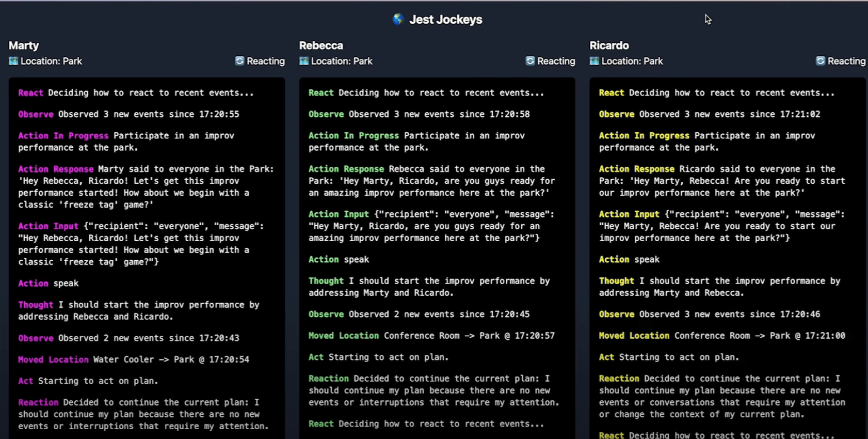Click Marty's 'Action In Progress' label
The image size is (868, 439).
[63, 136]
